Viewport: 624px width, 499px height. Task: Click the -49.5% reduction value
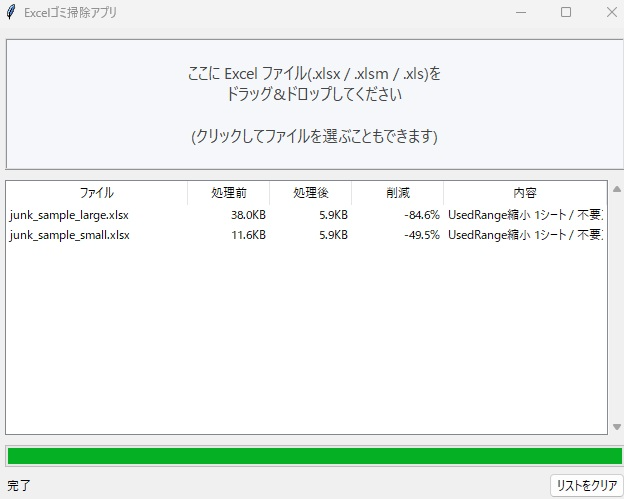coord(422,235)
